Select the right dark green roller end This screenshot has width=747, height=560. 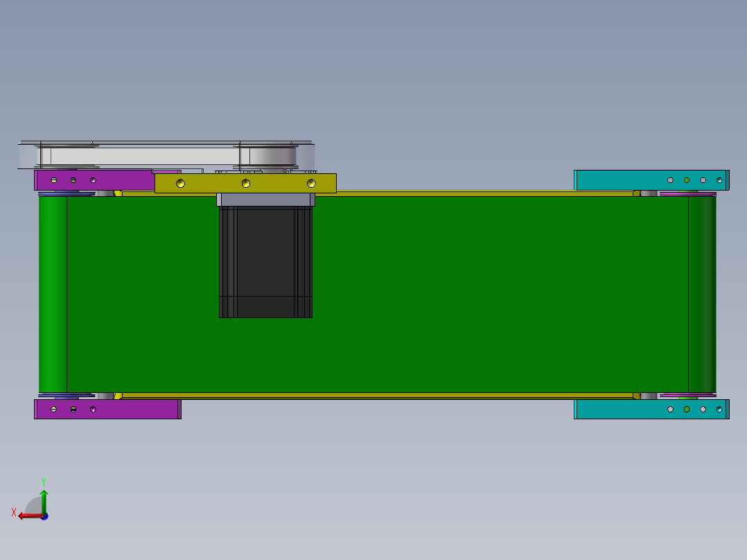coord(702,295)
